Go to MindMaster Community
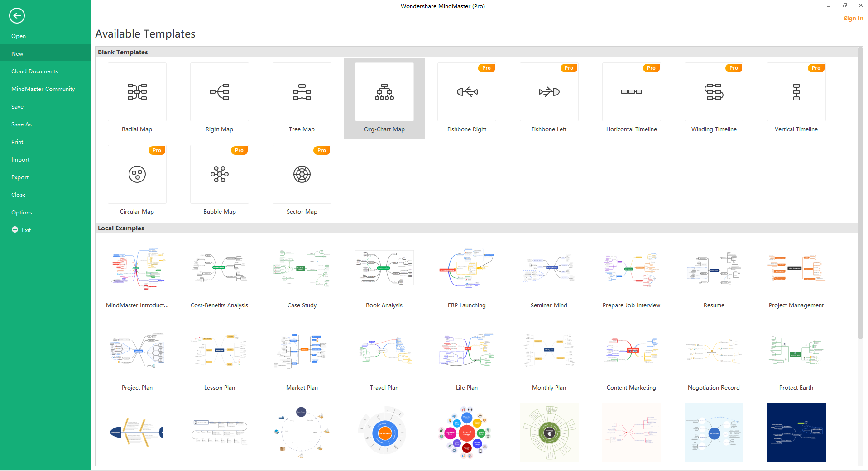 tap(45, 89)
